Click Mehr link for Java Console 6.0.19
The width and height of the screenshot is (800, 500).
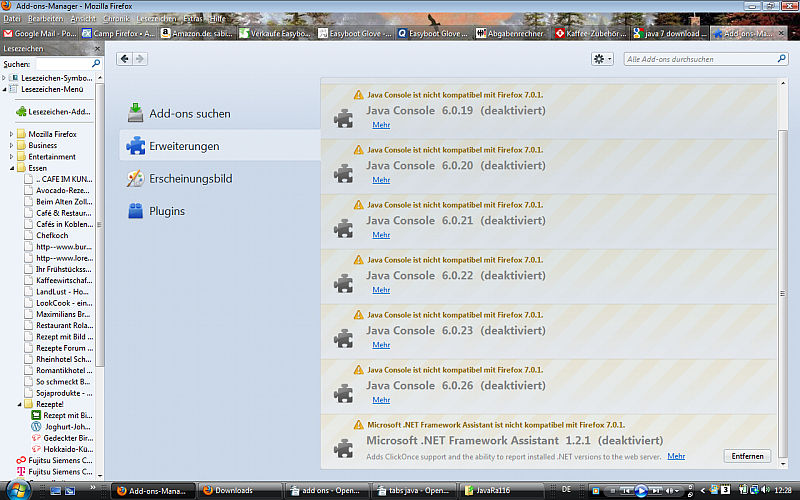point(381,125)
